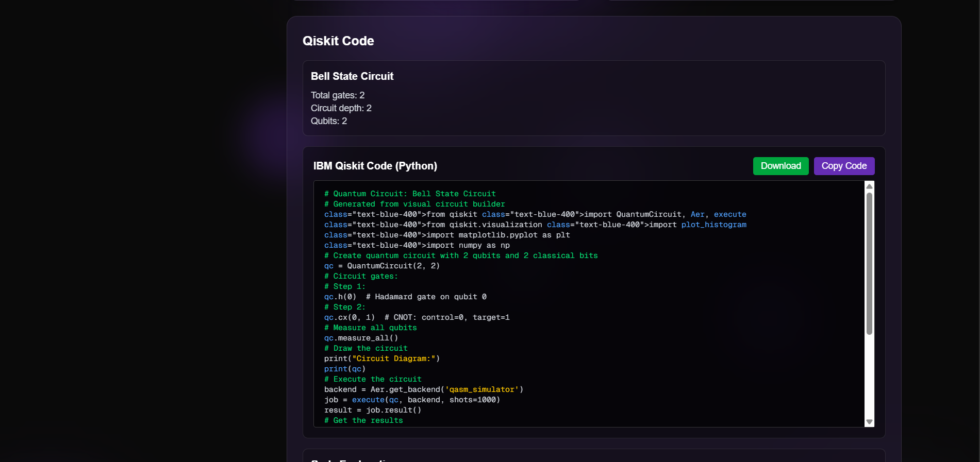Click the 'Qiskit Code' heading
Viewport: 980px width, 462px height.
tap(338, 41)
